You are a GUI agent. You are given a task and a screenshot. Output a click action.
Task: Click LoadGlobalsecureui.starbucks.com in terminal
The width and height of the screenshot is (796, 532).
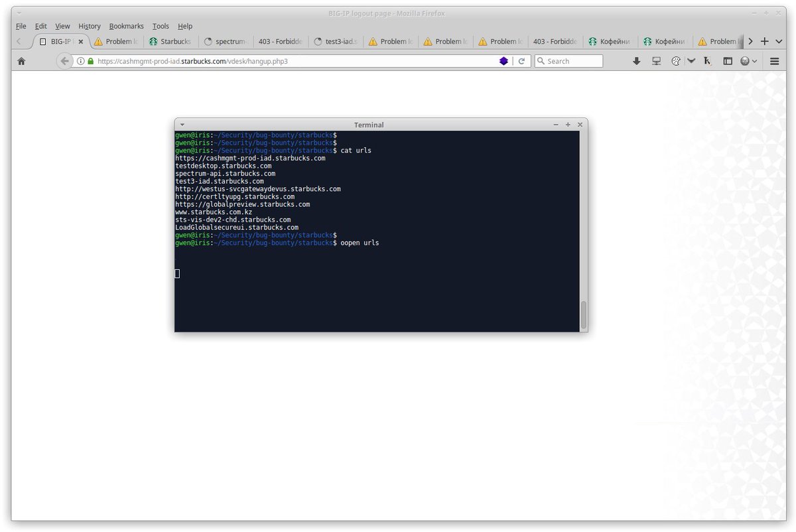pos(237,228)
